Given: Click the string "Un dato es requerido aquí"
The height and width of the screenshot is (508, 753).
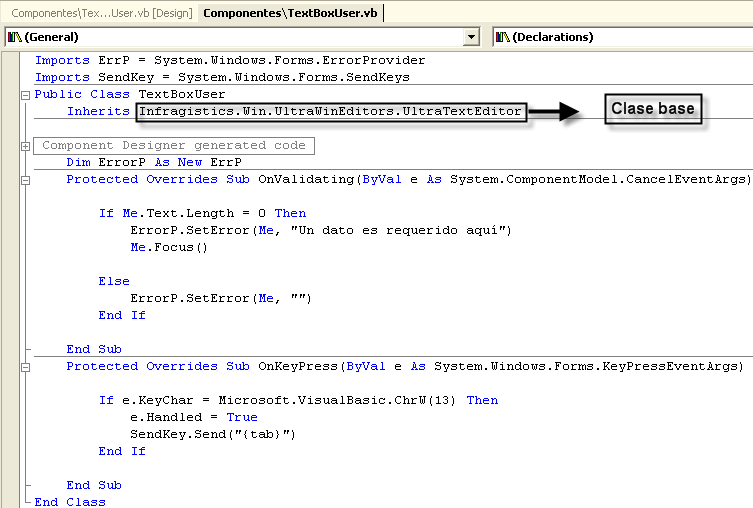Looking at the screenshot, I should click(x=398, y=230).
